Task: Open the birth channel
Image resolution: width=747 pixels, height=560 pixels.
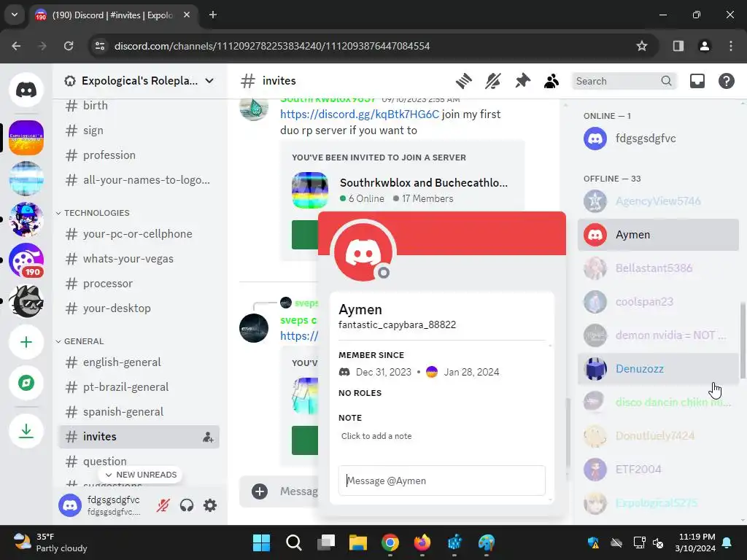Action: click(139, 105)
